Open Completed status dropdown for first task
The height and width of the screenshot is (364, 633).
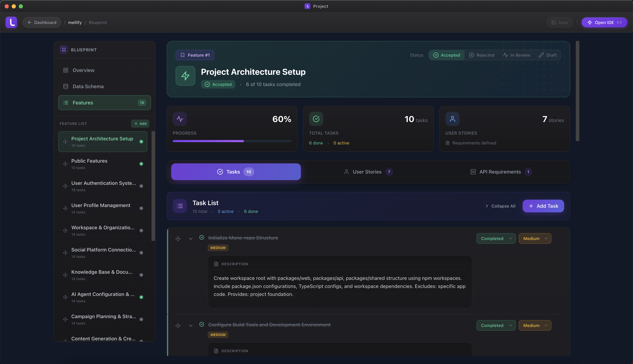(x=496, y=238)
